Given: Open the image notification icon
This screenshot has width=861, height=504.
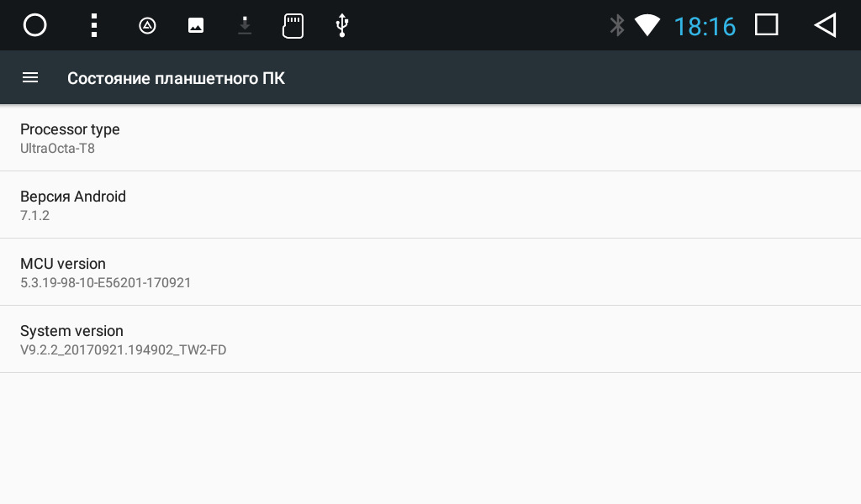Looking at the screenshot, I should click(x=196, y=25).
